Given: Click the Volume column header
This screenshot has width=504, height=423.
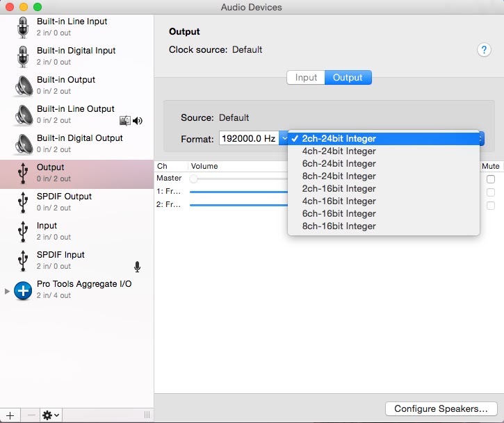Looking at the screenshot, I should [204, 167].
